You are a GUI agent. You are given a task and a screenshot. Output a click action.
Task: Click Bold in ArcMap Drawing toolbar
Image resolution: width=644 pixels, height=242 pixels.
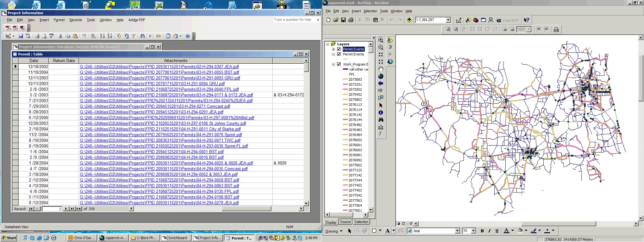pyautogui.click(x=482, y=231)
